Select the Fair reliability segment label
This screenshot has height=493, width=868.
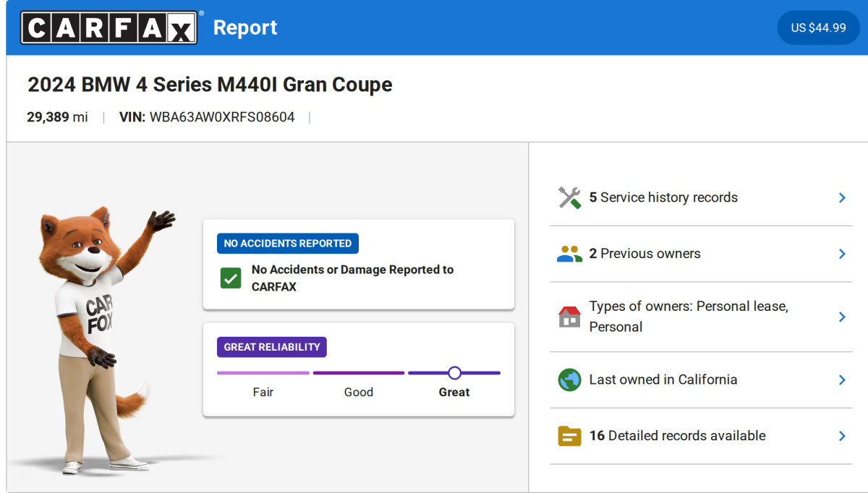click(263, 392)
